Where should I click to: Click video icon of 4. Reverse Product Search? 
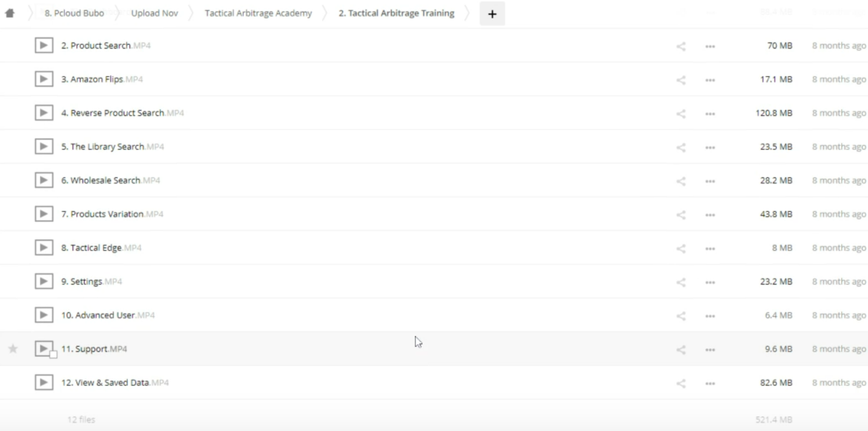[44, 113]
